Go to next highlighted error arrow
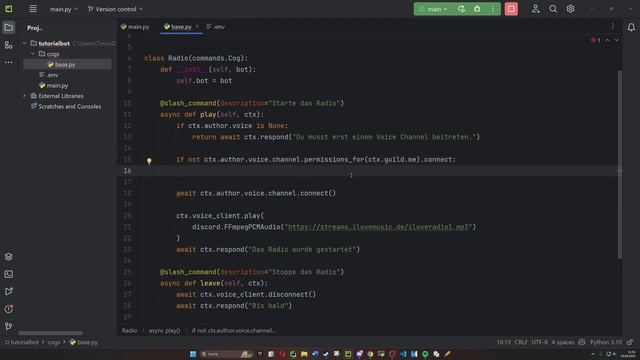The image size is (640, 360). [x=617, y=40]
